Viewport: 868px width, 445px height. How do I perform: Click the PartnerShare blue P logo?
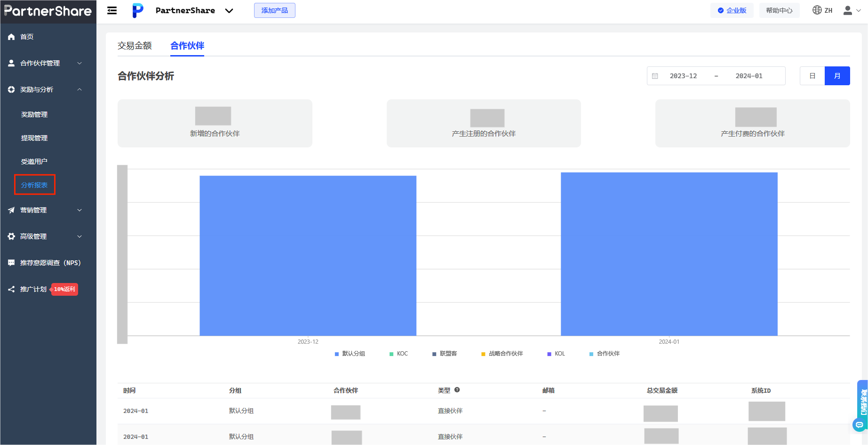[137, 10]
